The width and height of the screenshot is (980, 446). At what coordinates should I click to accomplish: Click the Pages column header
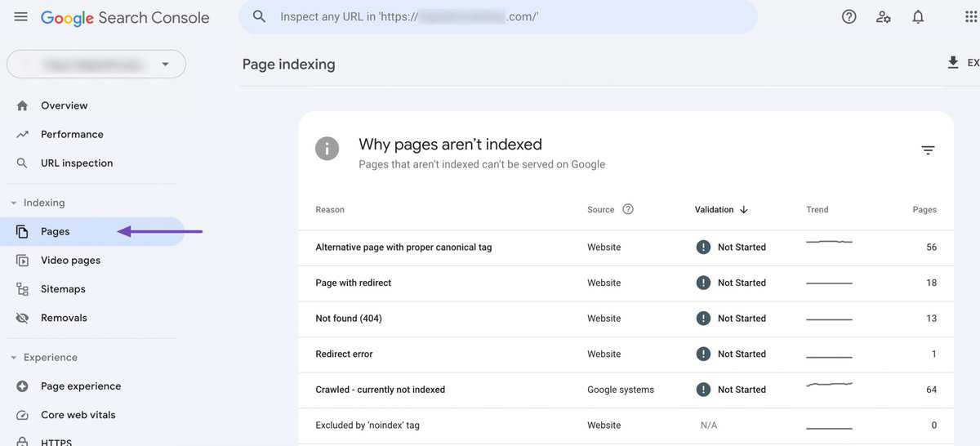point(924,210)
